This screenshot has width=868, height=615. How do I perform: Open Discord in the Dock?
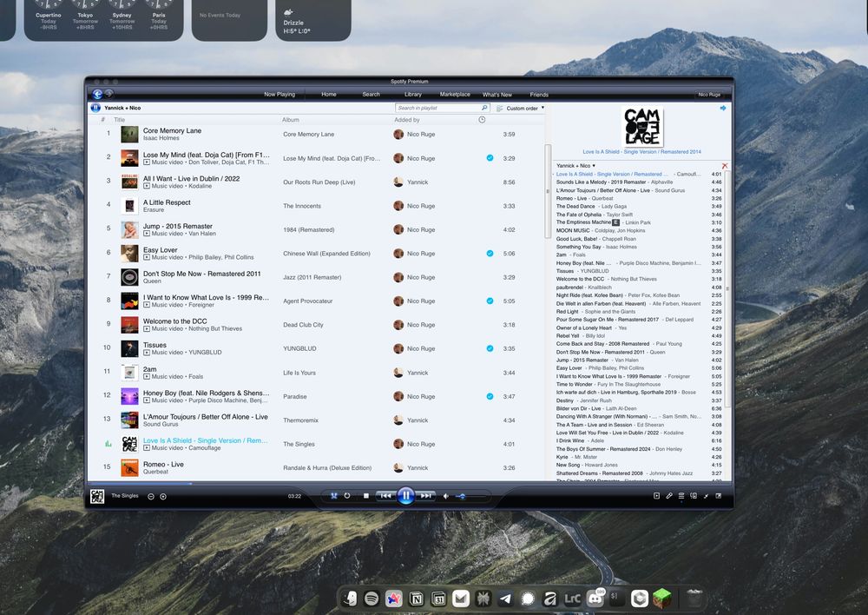(x=595, y=598)
